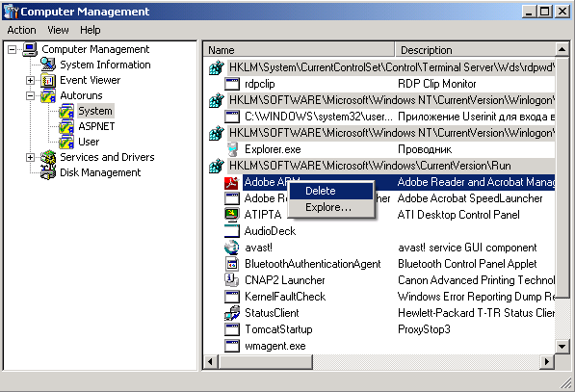Click the avast! globe icon
The height and width of the screenshot is (392, 575).
point(232,248)
